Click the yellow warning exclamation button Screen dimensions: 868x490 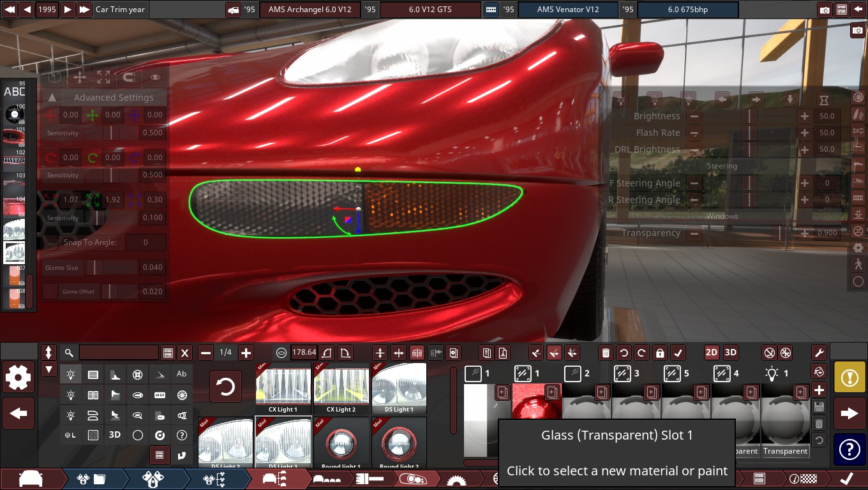click(x=849, y=378)
